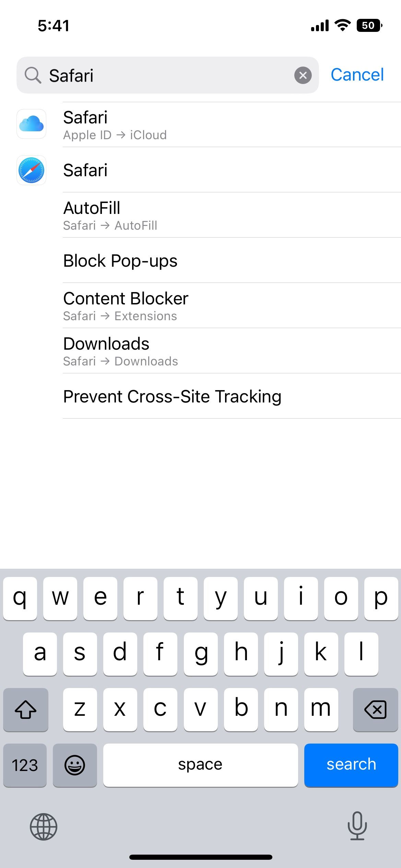Open Block Pop-ups setting

pos(120,261)
